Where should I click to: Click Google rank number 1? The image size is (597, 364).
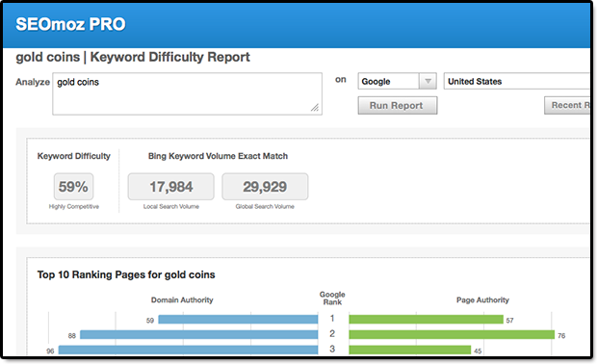(x=332, y=319)
